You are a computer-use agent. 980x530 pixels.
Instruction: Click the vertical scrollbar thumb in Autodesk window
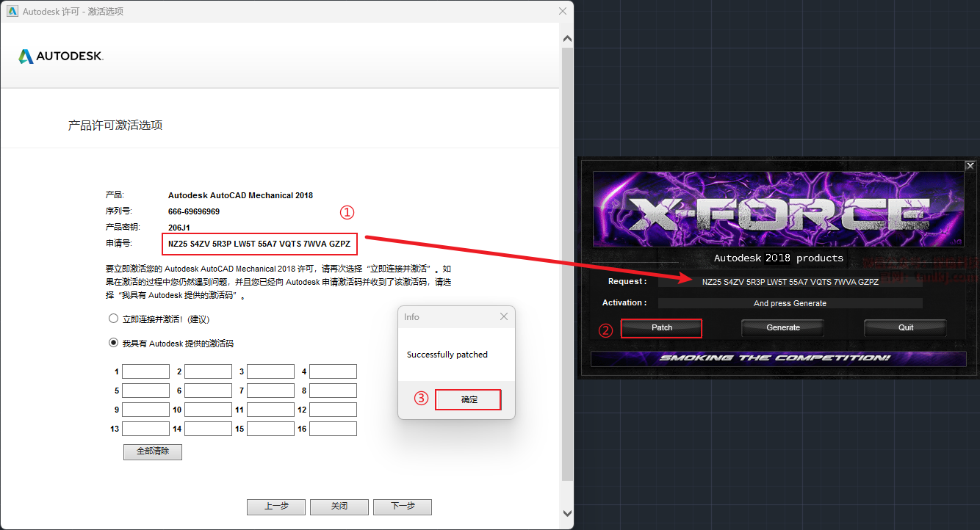566,264
